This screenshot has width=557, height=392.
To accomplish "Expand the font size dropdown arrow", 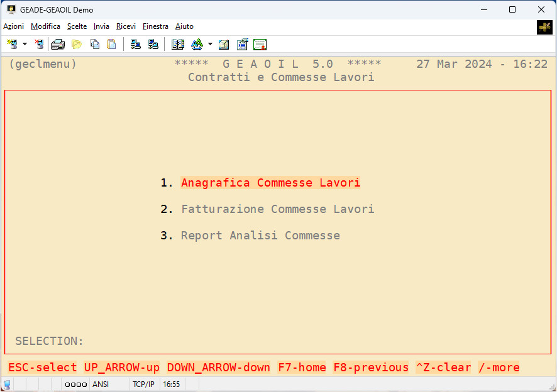I will pos(210,44).
